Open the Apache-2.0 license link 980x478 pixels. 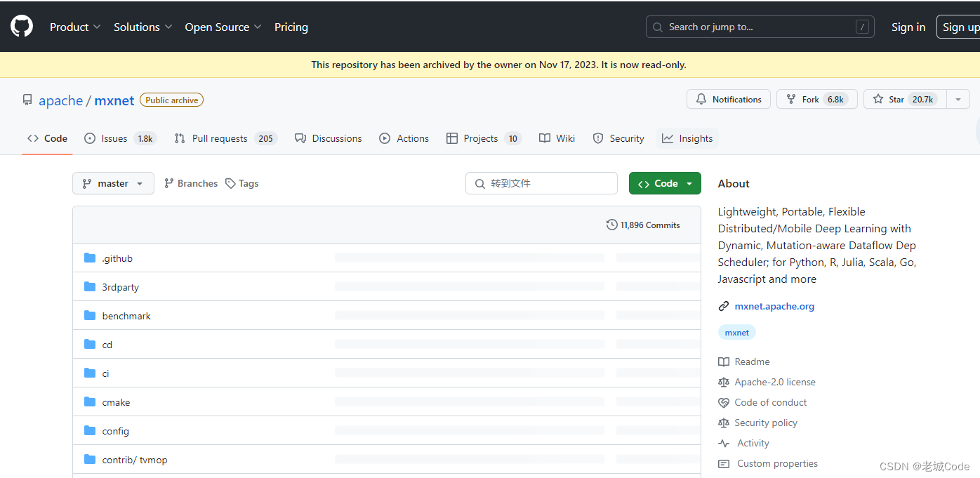click(x=775, y=382)
